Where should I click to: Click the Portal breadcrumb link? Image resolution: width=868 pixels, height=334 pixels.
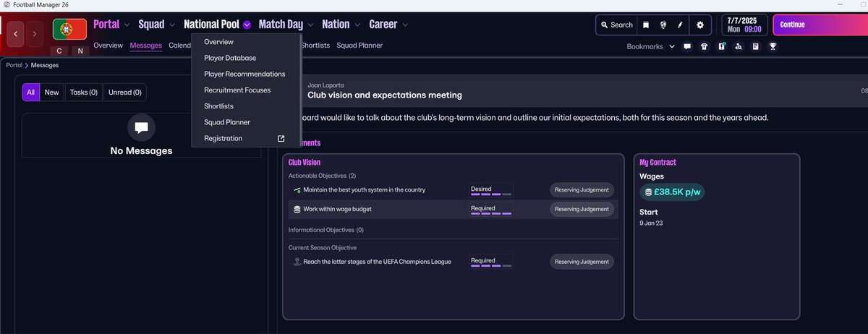(14, 65)
